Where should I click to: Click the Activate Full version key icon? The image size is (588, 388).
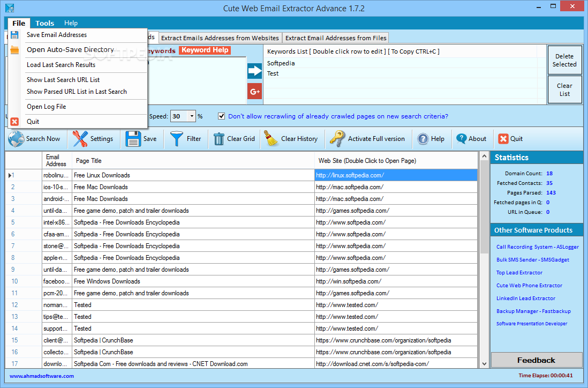tap(337, 139)
